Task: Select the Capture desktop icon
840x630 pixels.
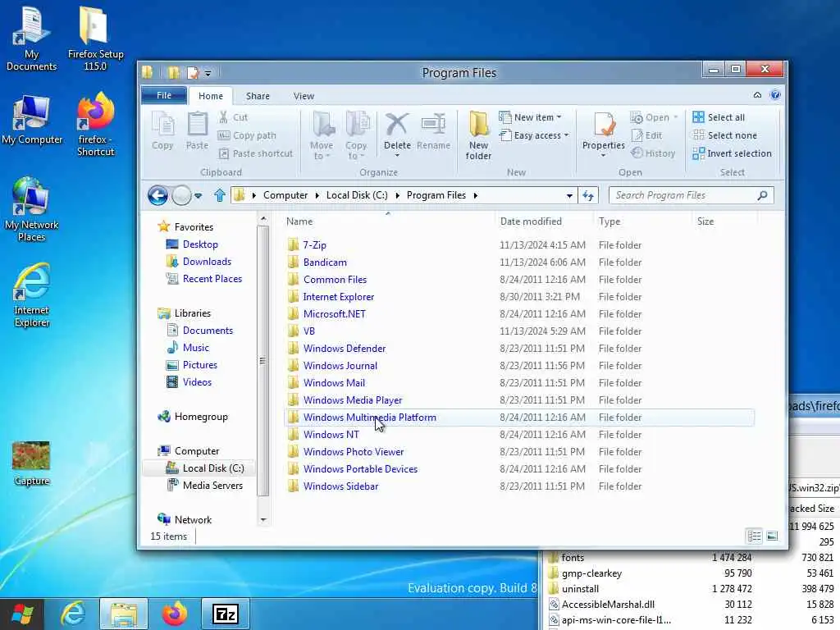Action: coord(32,463)
